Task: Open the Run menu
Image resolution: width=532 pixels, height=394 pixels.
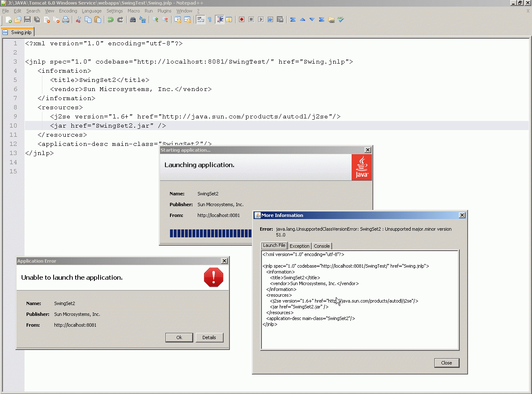Action: pyautogui.click(x=149, y=11)
